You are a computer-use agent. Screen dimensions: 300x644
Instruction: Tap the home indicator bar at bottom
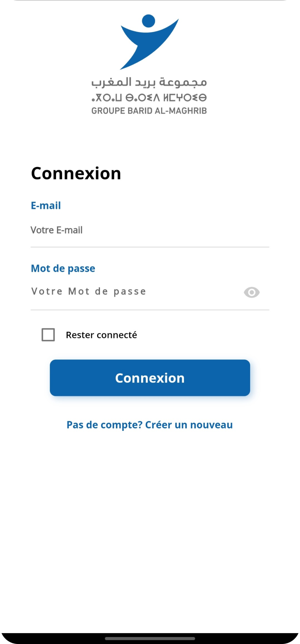pyautogui.click(x=150, y=638)
